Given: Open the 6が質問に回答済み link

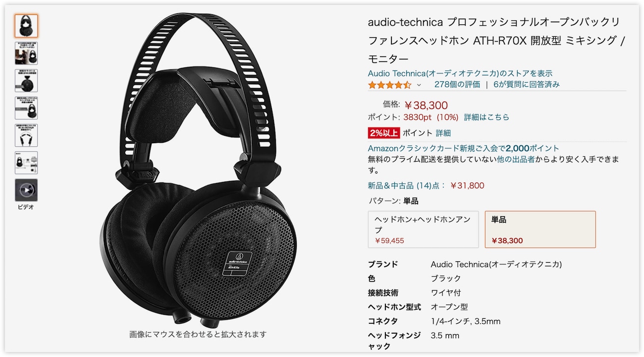Looking at the screenshot, I should (x=527, y=84).
